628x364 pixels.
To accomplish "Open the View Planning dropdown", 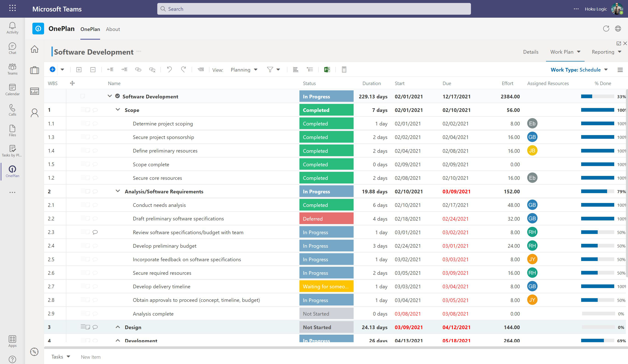I will pyautogui.click(x=244, y=70).
